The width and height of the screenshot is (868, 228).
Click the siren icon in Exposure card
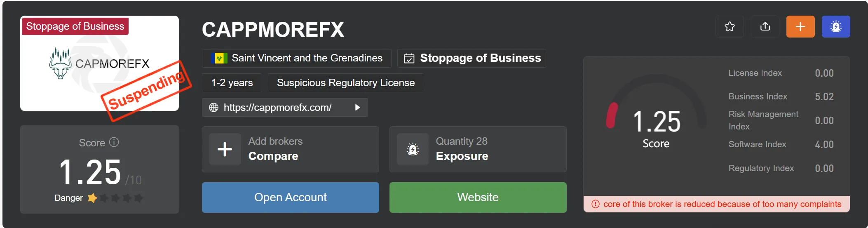(x=413, y=149)
